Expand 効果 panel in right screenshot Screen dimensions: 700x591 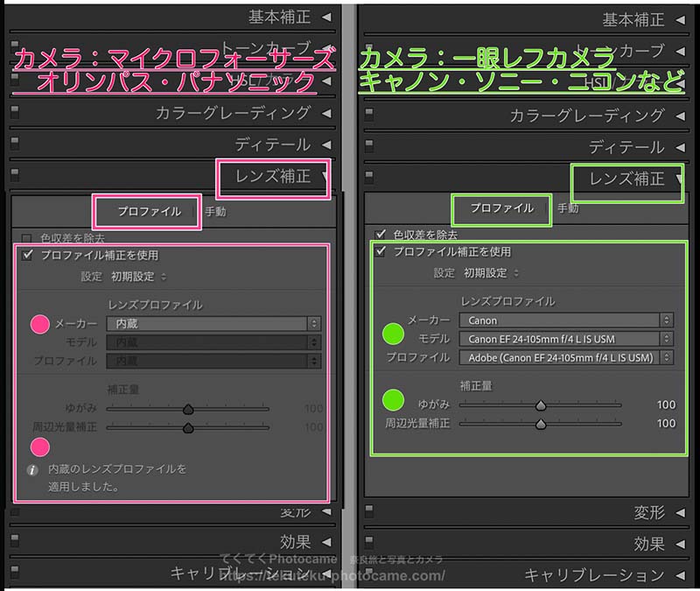681,544
